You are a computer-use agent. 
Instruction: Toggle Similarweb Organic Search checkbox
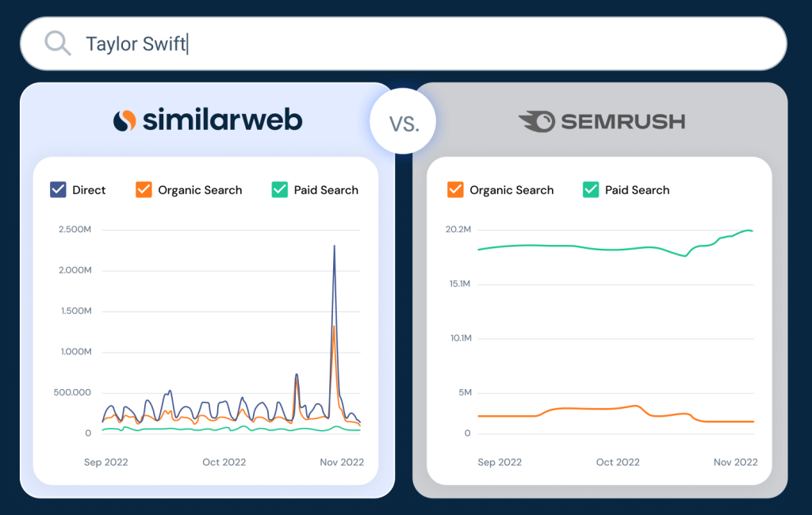(144, 189)
